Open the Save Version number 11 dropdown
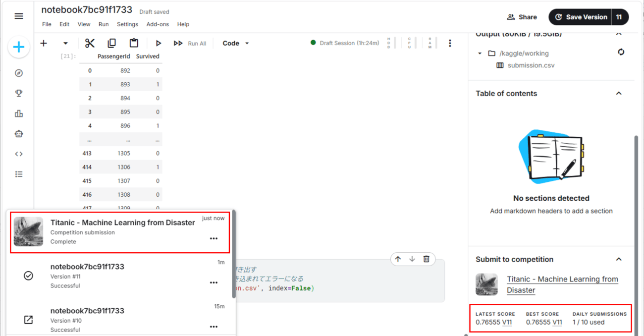644x336 pixels. (x=619, y=17)
